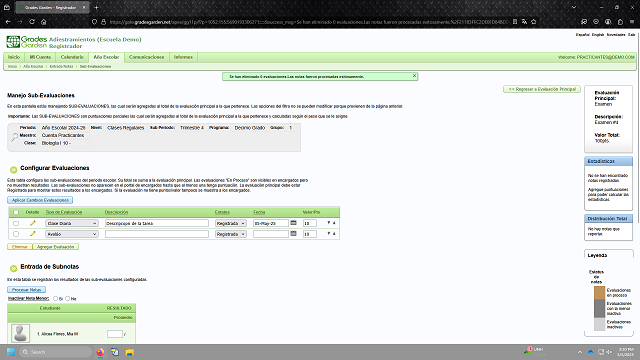Screen dimensions: 640x360
Task: Click the Eliminar button
Action: 20,247
